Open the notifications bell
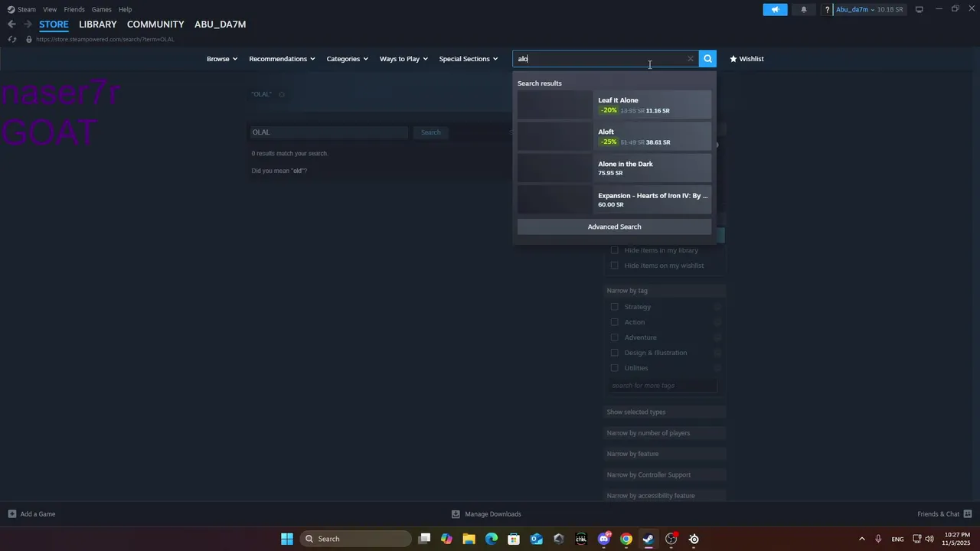Viewport: 980px width, 551px height. (804, 9)
